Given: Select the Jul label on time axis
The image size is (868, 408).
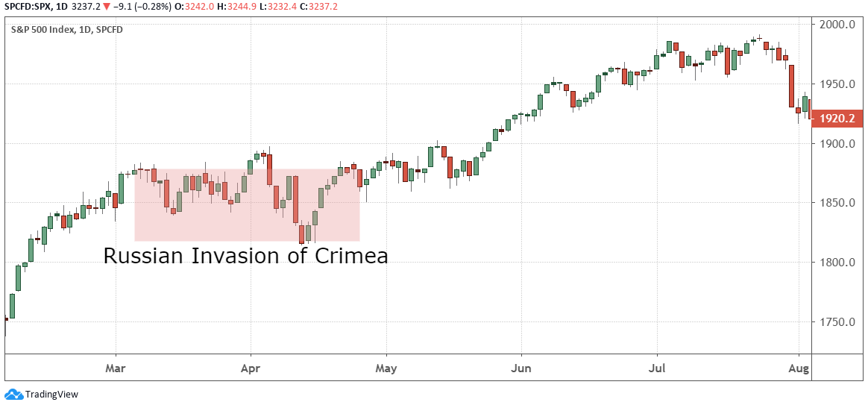Looking at the screenshot, I should [657, 368].
